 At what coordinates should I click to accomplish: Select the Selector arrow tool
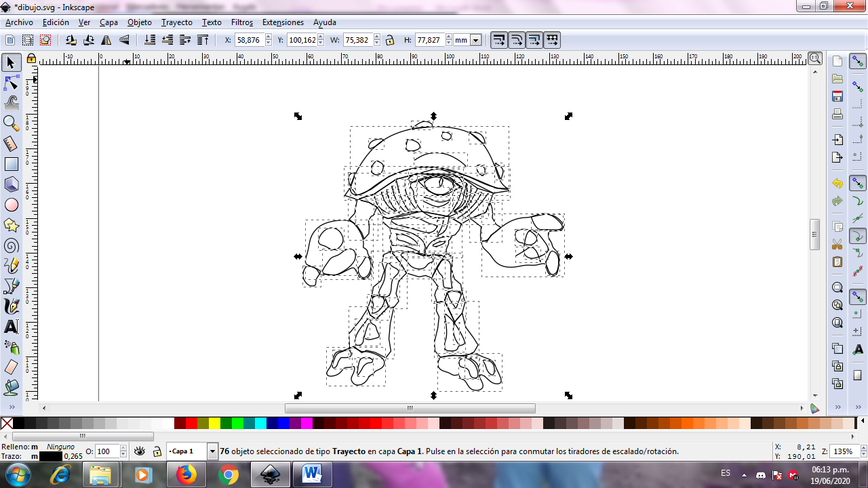[11, 63]
